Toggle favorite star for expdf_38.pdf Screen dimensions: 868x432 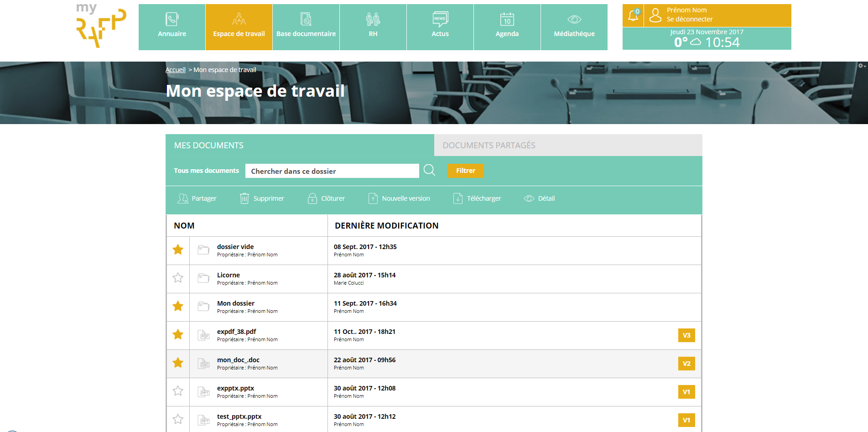pyautogui.click(x=178, y=334)
